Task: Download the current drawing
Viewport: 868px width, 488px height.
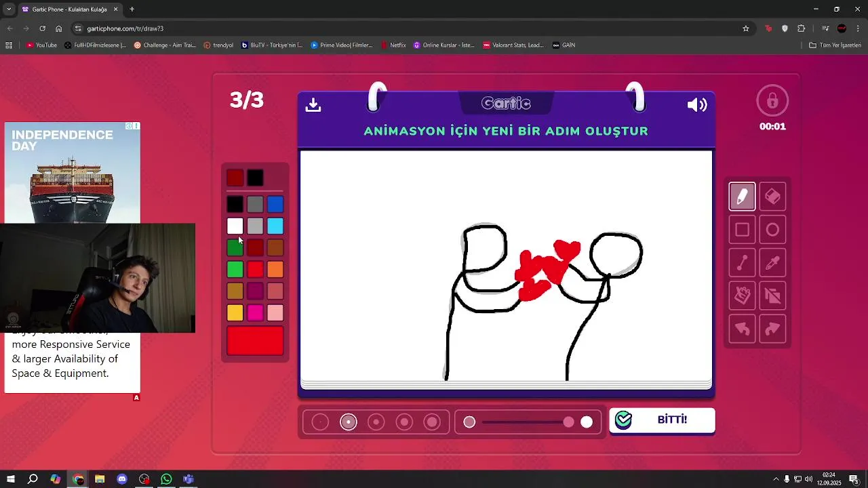Action: coord(313,104)
